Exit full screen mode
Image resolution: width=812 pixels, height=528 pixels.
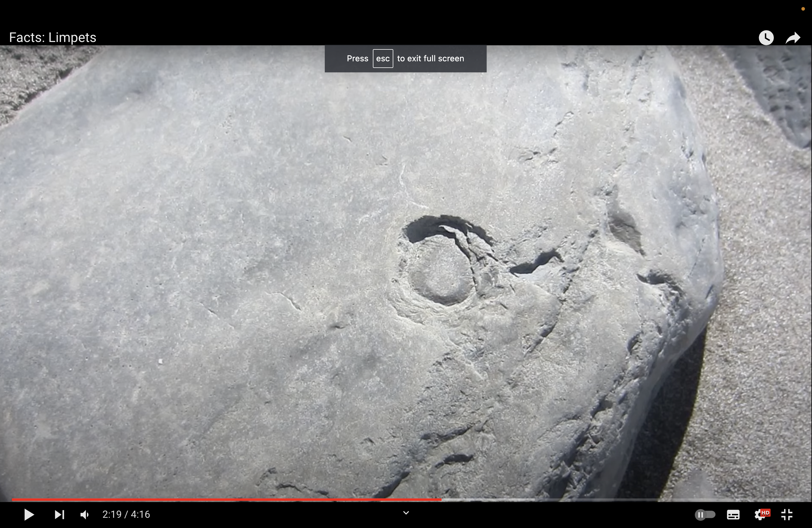tap(787, 514)
